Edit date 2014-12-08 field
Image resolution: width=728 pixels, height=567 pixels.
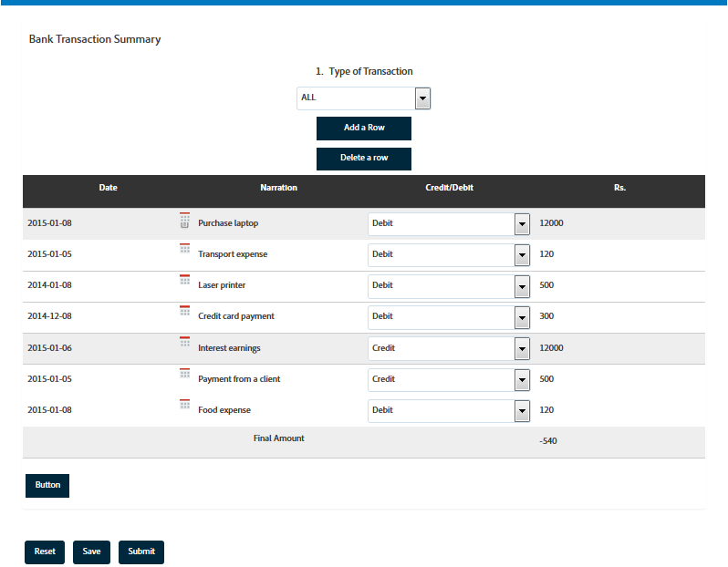click(49, 316)
